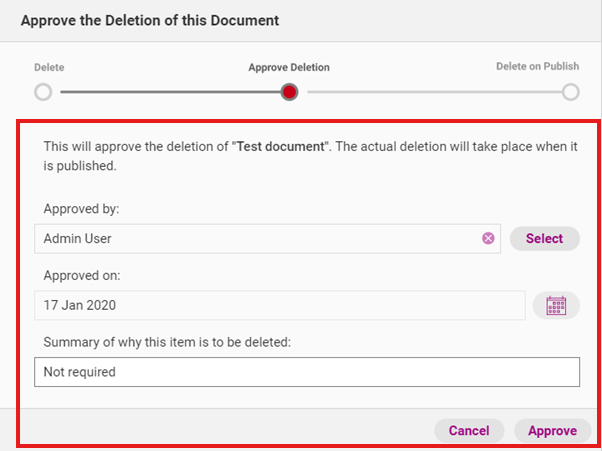Click the Approved by field with Admin User

pos(255,239)
